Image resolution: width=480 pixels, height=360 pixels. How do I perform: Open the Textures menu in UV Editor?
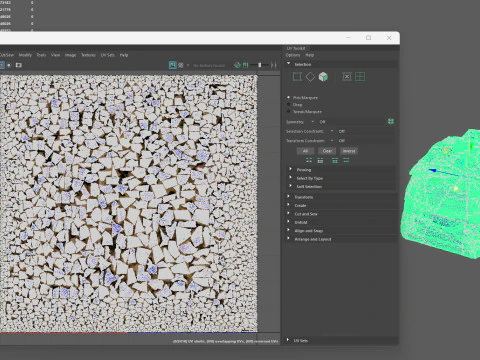coord(88,55)
